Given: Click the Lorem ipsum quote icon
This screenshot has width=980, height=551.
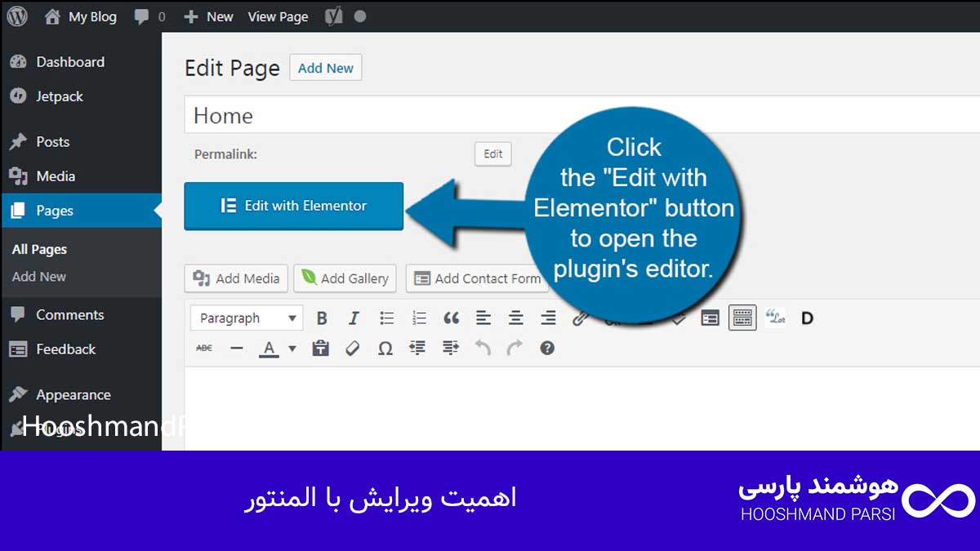Looking at the screenshot, I should pos(775,318).
